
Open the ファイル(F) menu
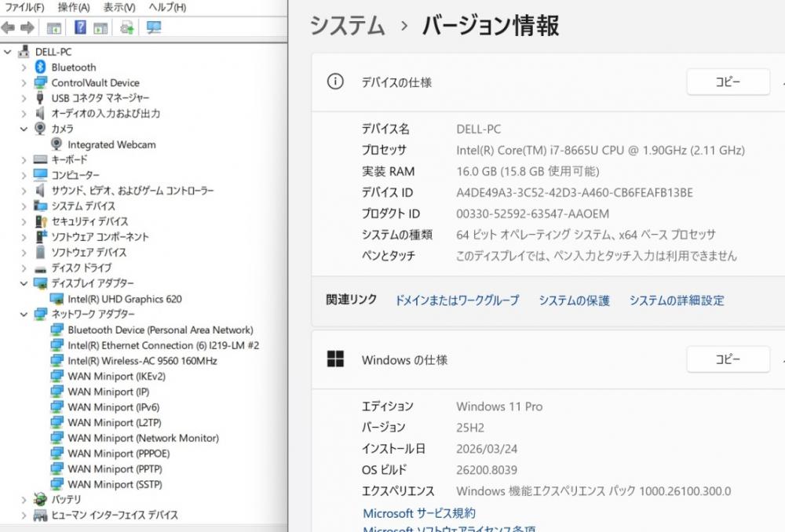click(24, 7)
